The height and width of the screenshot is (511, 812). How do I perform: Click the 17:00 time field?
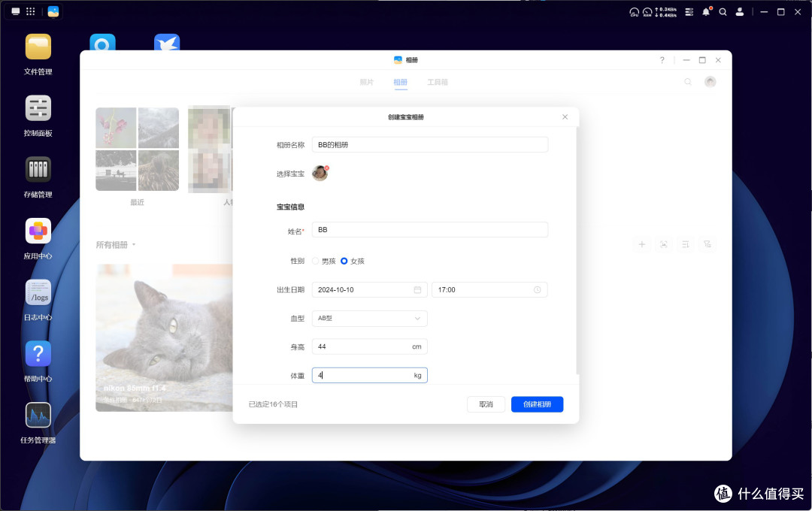click(x=489, y=290)
